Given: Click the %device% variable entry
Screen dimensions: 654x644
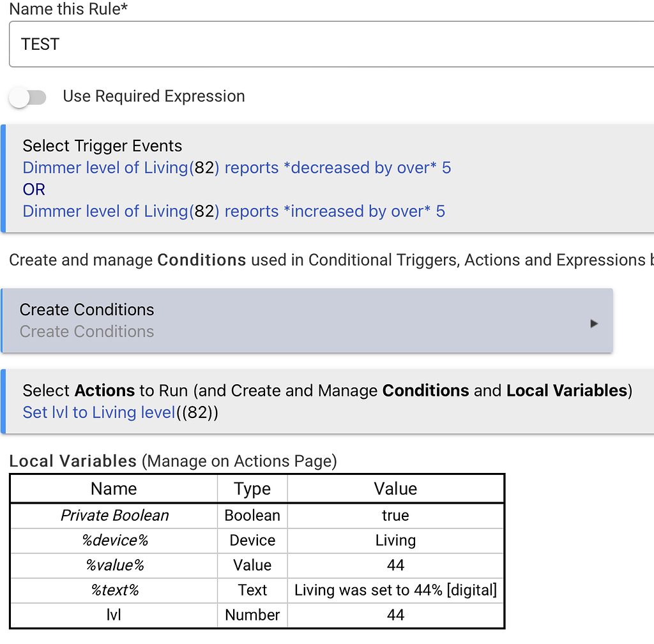Looking at the screenshot, I should (114, 541).
